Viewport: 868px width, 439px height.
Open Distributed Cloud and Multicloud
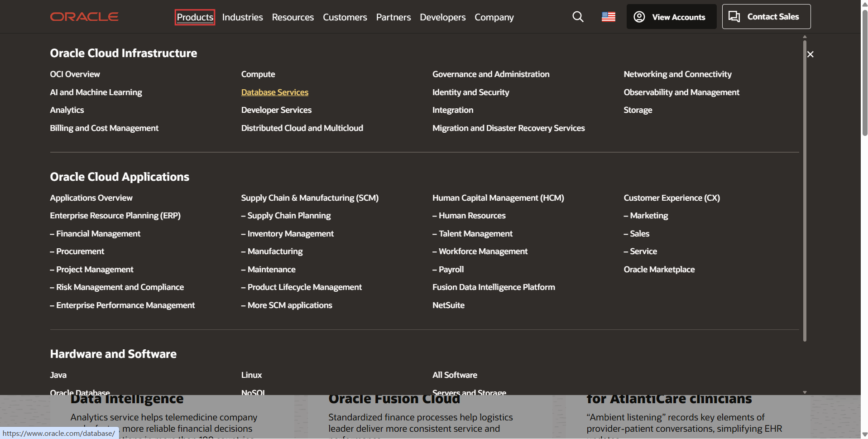(302, 128)
